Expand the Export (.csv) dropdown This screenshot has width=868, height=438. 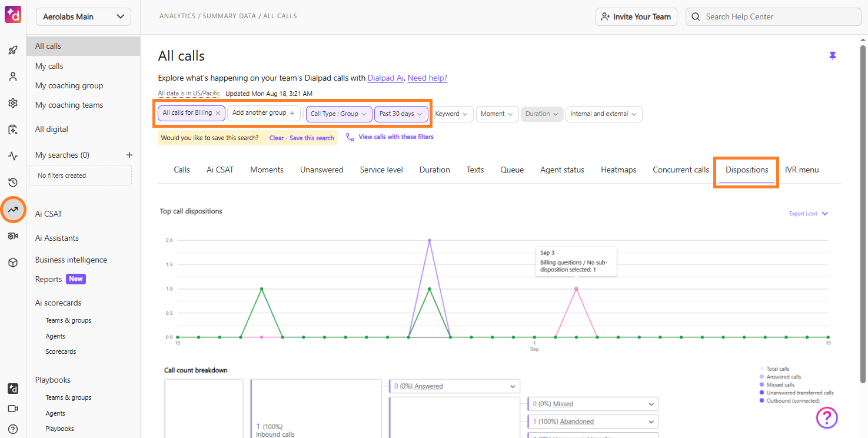pyautogui.click(x=809, y=214)
